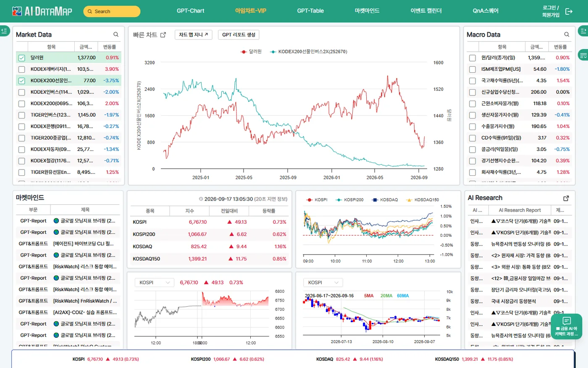The width and height of the screenshot is (588, 368).
Task: Expand KOSPI dropdown in intraday chart
Action: (154, 283)
